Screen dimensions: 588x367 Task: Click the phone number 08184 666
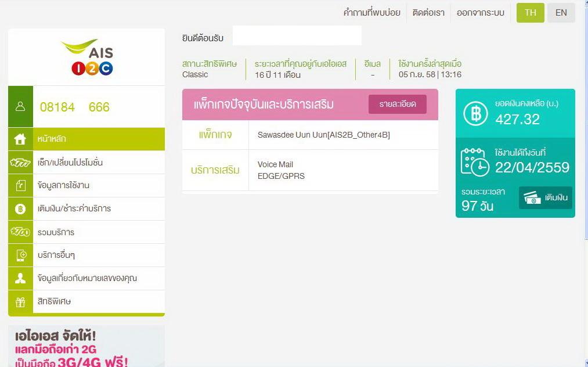pyautogui.click(x=75, y=107)
